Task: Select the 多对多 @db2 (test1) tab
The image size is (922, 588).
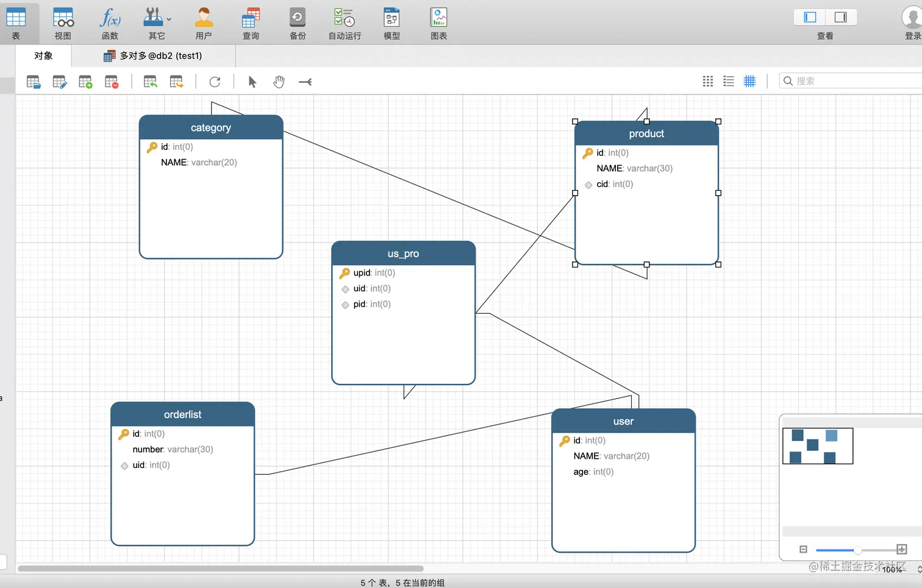Action: (153, 56)
